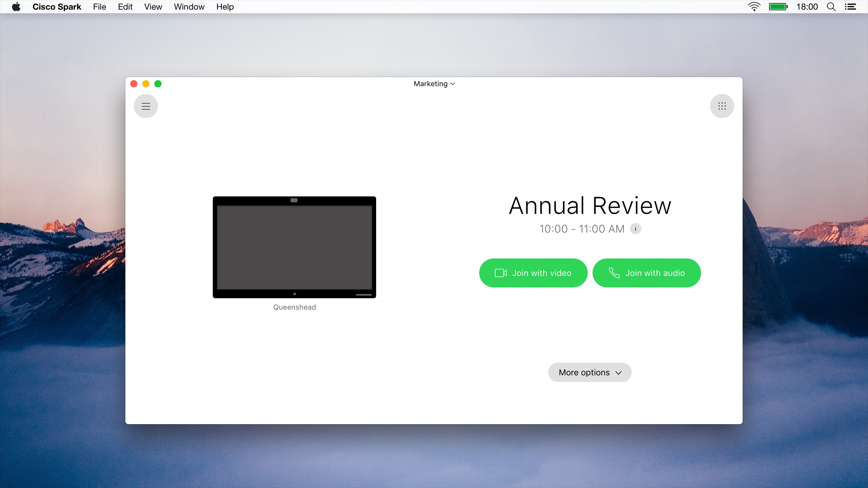Check Wi-Fi status icon
The height and width of the screenshot is (488, 868).
tap(754, 7)
